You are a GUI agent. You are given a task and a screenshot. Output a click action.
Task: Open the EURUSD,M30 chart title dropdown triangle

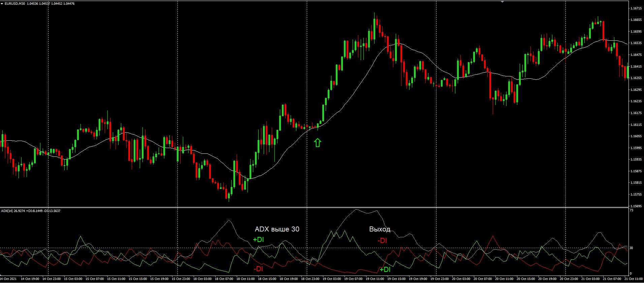pyautogui.click(x=2, y=3)
